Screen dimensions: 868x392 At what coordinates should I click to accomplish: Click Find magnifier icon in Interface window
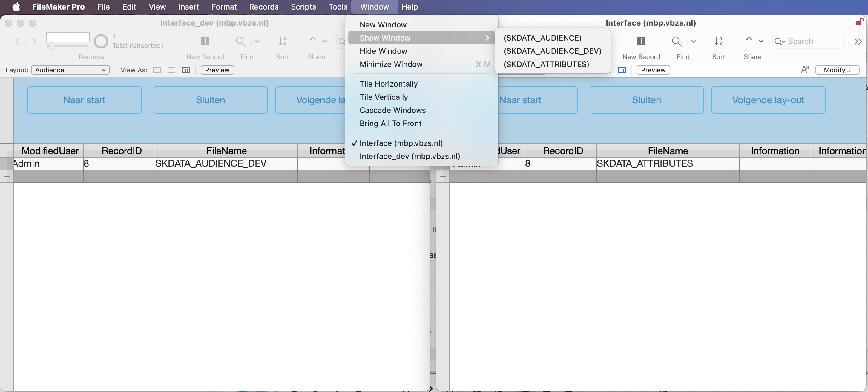tap(676, 41)
